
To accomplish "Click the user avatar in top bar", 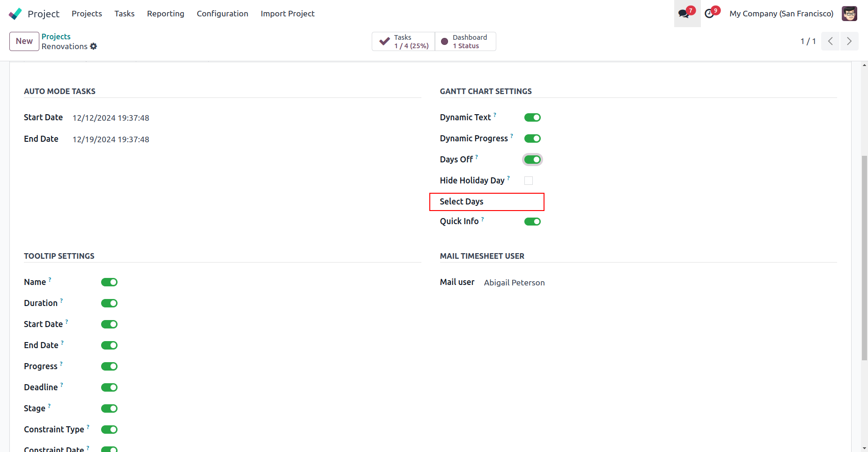I will click(849, 14).
